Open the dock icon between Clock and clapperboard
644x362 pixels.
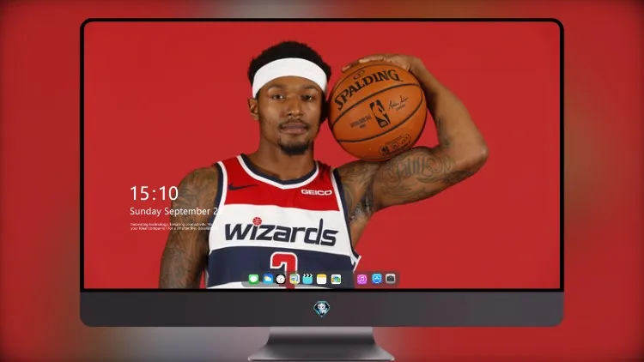[x=294, y=279]
